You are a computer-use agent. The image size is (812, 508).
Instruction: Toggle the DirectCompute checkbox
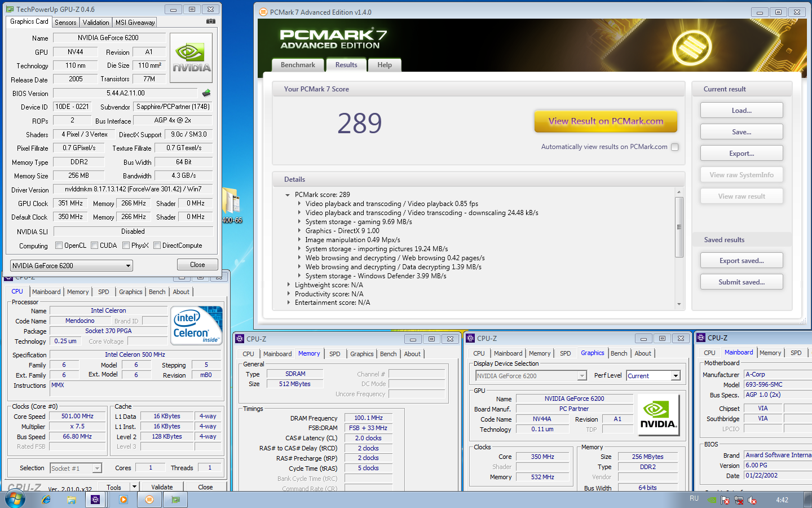[x=157, y=246]
